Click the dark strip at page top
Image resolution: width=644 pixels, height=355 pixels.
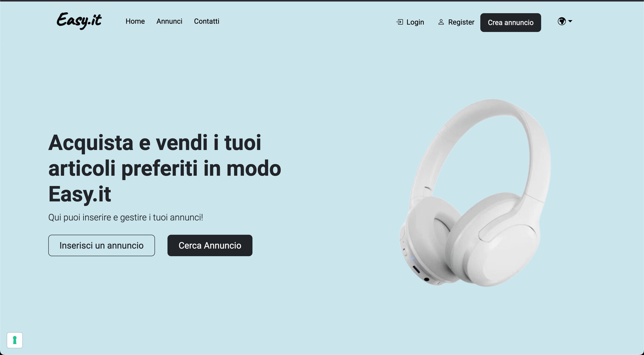(322, 1)
